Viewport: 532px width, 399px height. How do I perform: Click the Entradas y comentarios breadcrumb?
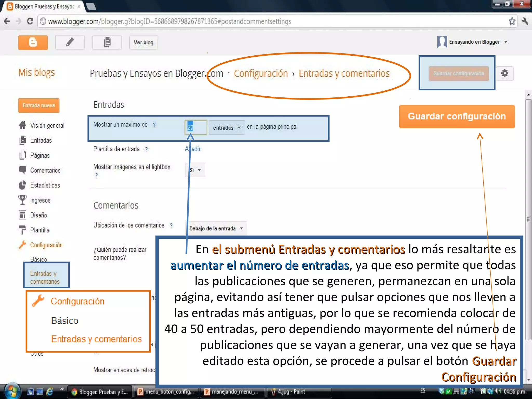[344, 74]
